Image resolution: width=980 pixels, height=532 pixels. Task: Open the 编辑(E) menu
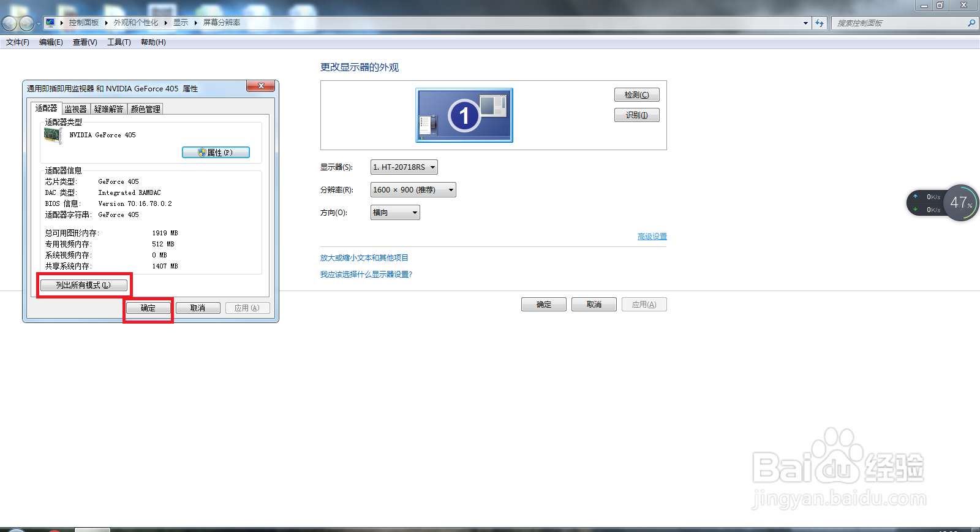51,42
